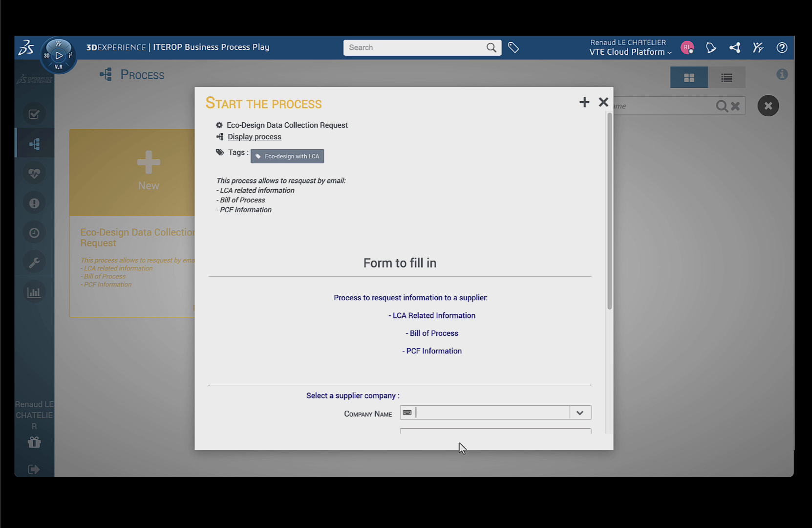
Task: Open the tasks checkmark icon in sidebar
Action: (34, 114)
